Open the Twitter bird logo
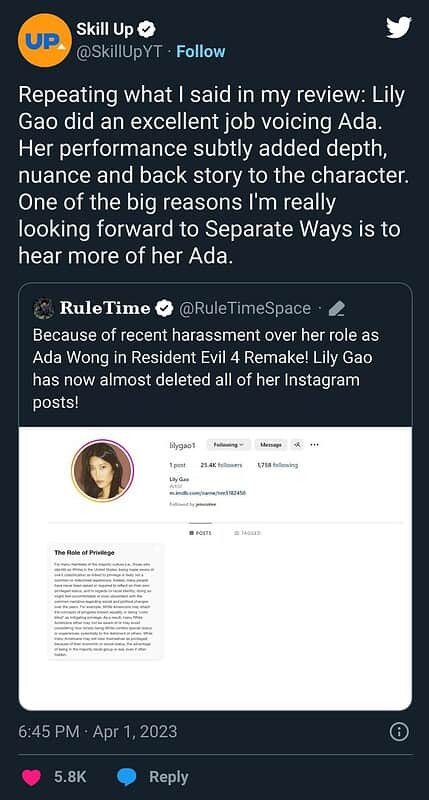429x800 pixels. pyautogui.click(x=399, y=29)
